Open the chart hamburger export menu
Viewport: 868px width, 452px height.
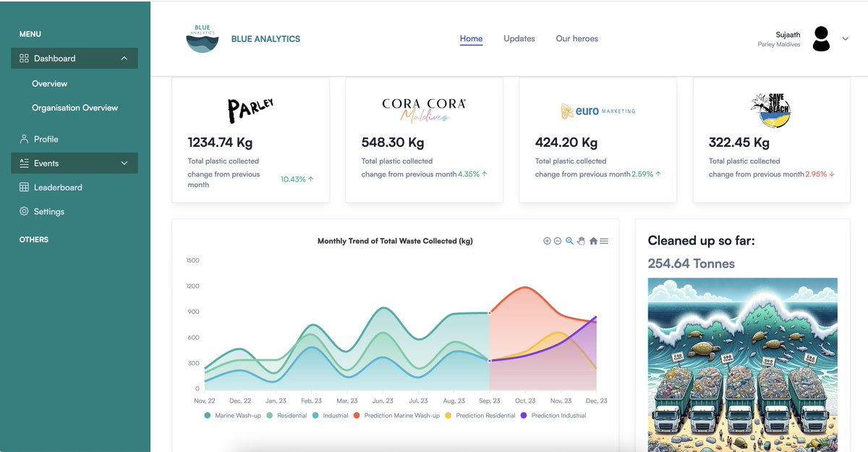click(x=604, y=241)
